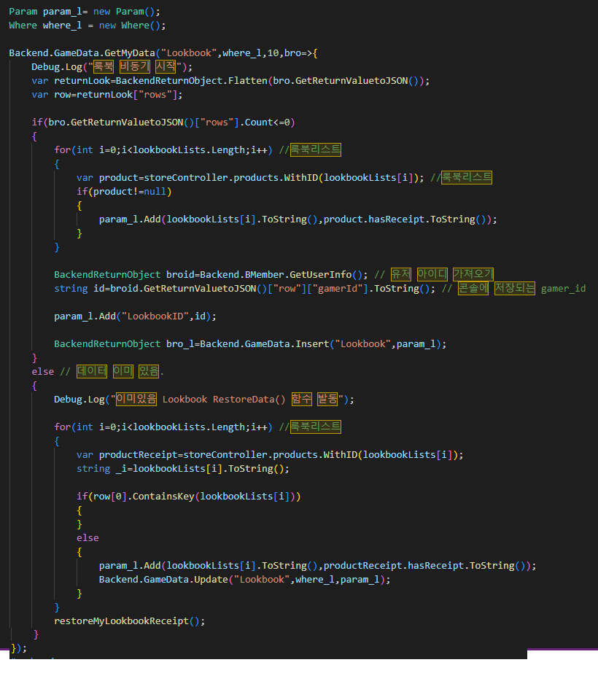Click the Backend.GameData.GetMyData call line
This screenshot has height=700, width=598.
[163, 53]
